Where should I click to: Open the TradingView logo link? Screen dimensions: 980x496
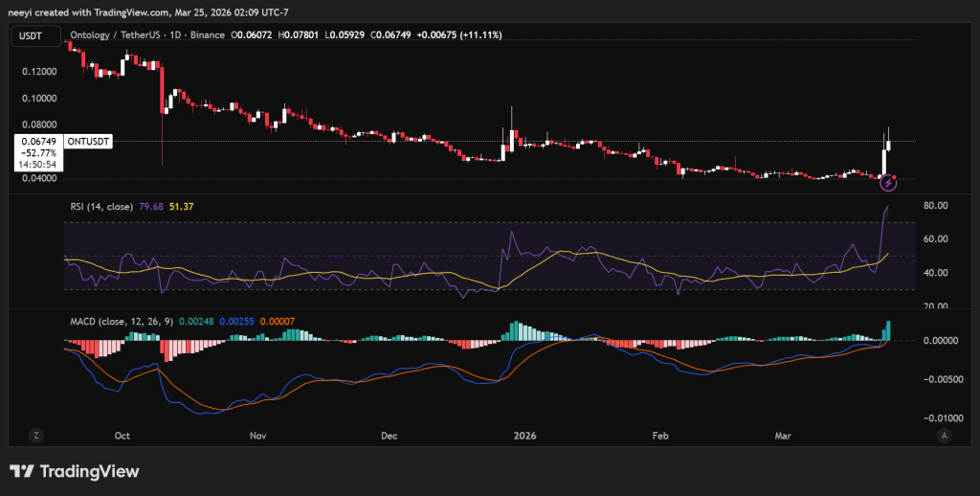click(75, 471)
